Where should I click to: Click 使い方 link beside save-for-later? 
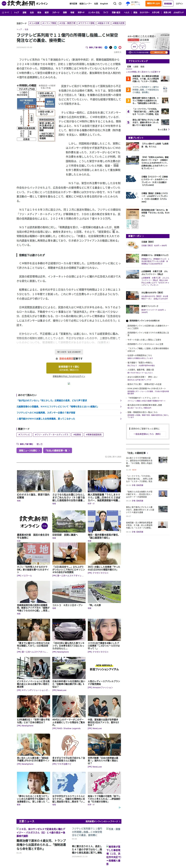point(40,444)
